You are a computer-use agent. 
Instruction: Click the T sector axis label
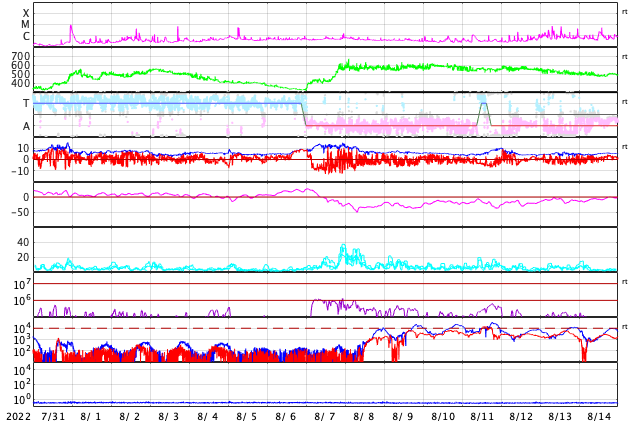click(26, 103)
